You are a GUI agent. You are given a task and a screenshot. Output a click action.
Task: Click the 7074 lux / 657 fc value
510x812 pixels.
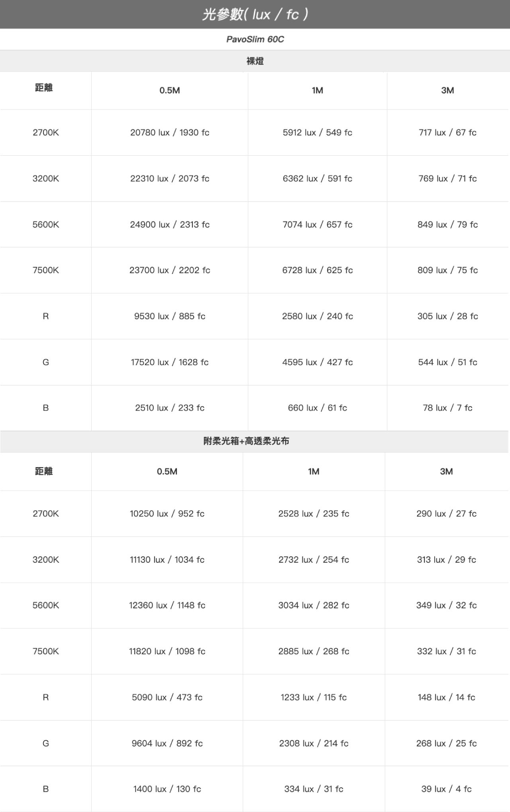[318, 225]
